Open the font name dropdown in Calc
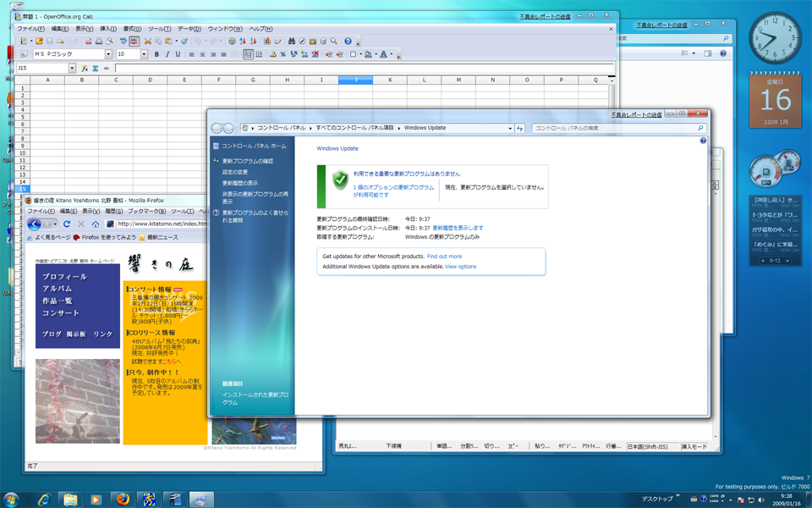Screen dimensions: 812x508 (x=109, y=54)
